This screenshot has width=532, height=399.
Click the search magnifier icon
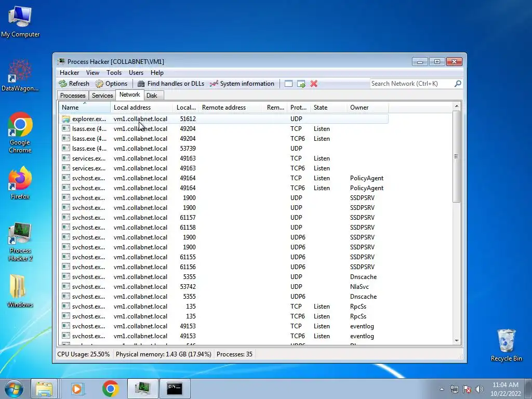pyautogui.click(x=458, y=84)
